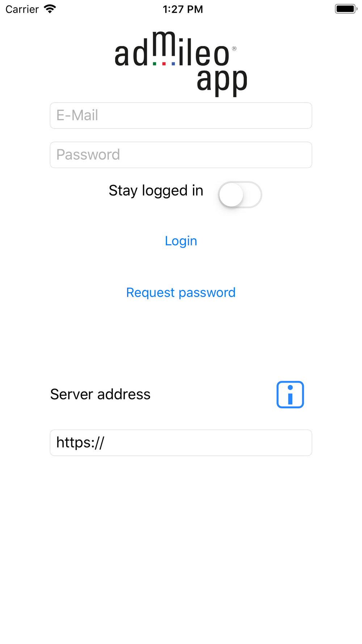
Task: Click the Login button
Action: [181, 241]
